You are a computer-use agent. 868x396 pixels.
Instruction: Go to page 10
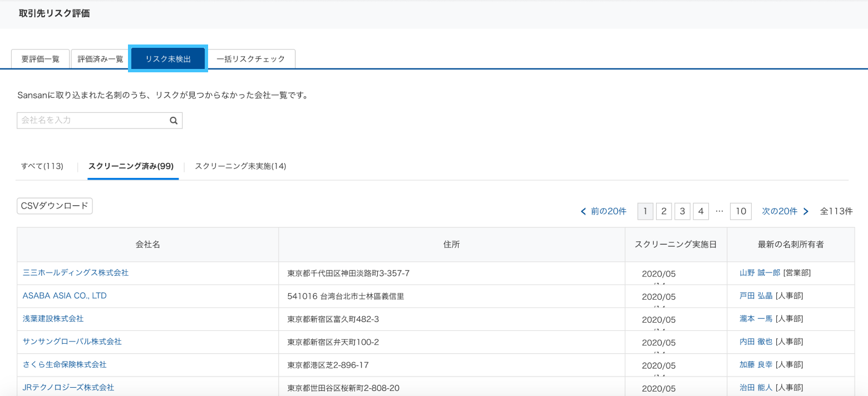pos(741,211)
